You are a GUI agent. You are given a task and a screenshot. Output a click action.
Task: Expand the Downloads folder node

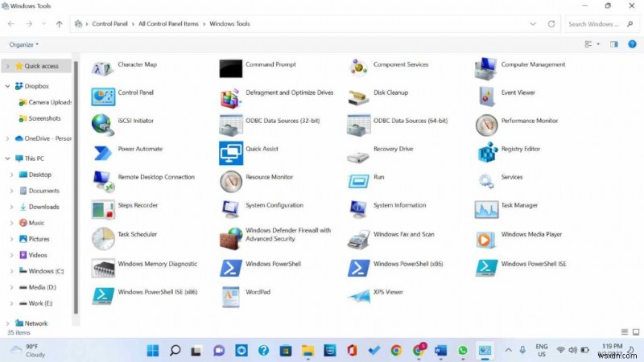pyautogui.click(x=11, y=207)
